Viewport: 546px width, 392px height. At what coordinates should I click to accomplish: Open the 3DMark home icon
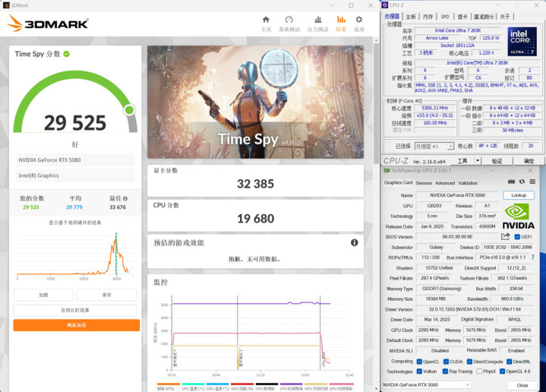[x=266, y=20]
